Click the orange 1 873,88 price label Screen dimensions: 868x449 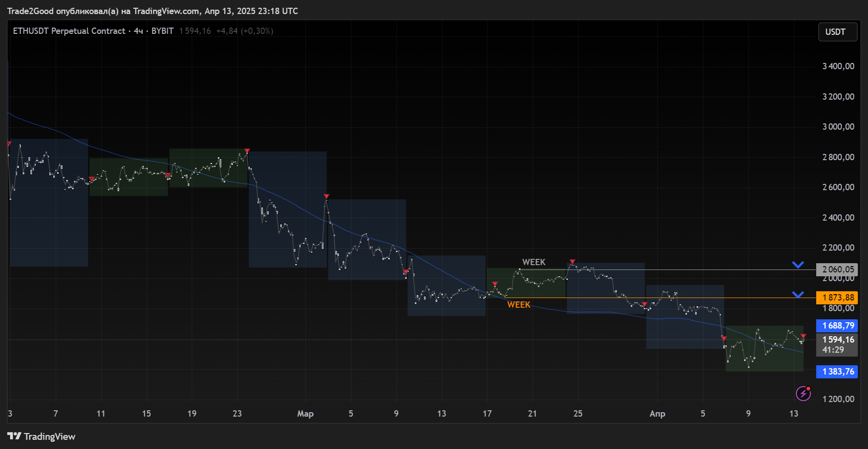click(x=837, y=298)
